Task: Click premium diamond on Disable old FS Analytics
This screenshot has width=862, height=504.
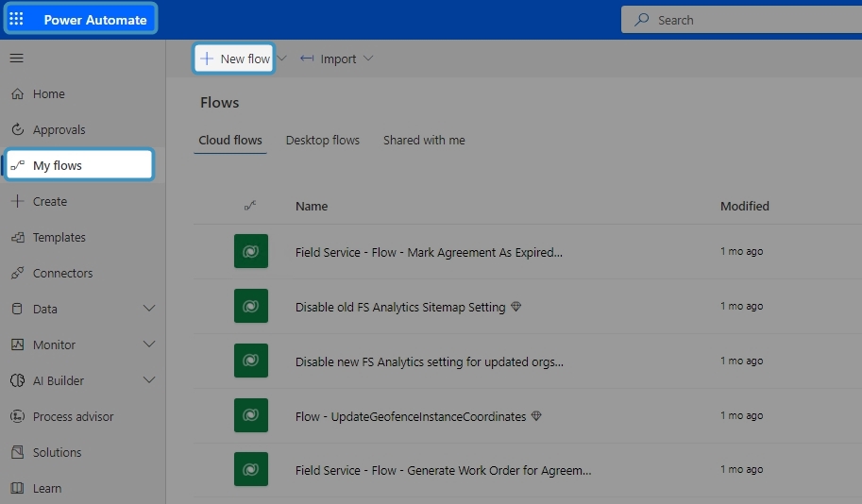Action: click(x=516, y=307)
